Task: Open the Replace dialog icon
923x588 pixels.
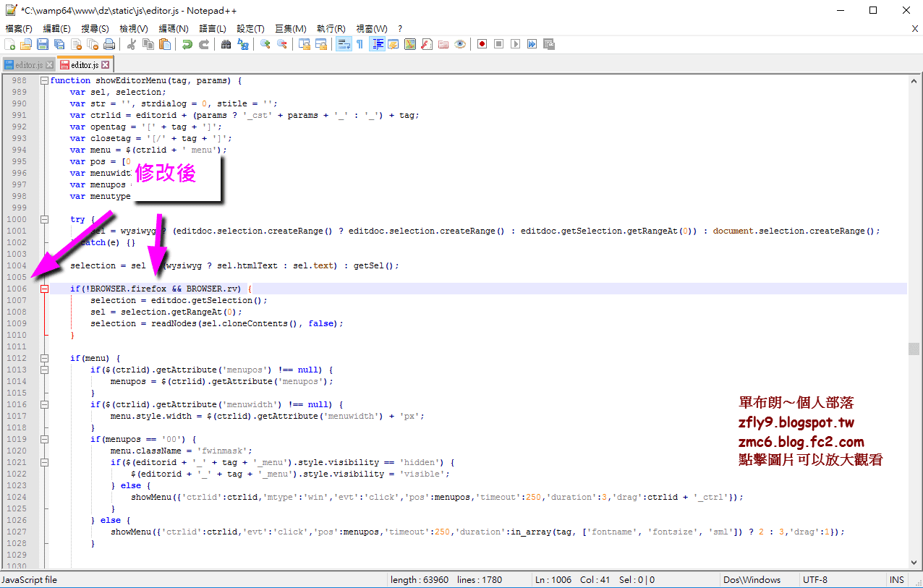Action: 243,44
